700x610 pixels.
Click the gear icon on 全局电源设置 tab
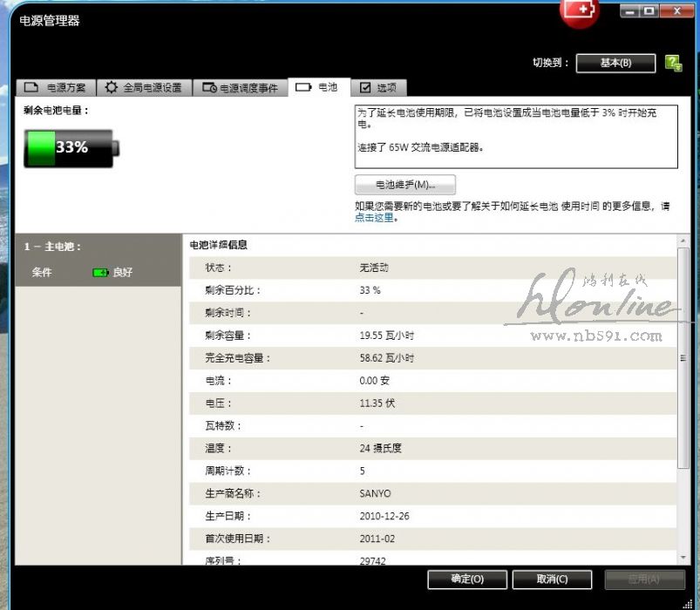click(112, 88)
